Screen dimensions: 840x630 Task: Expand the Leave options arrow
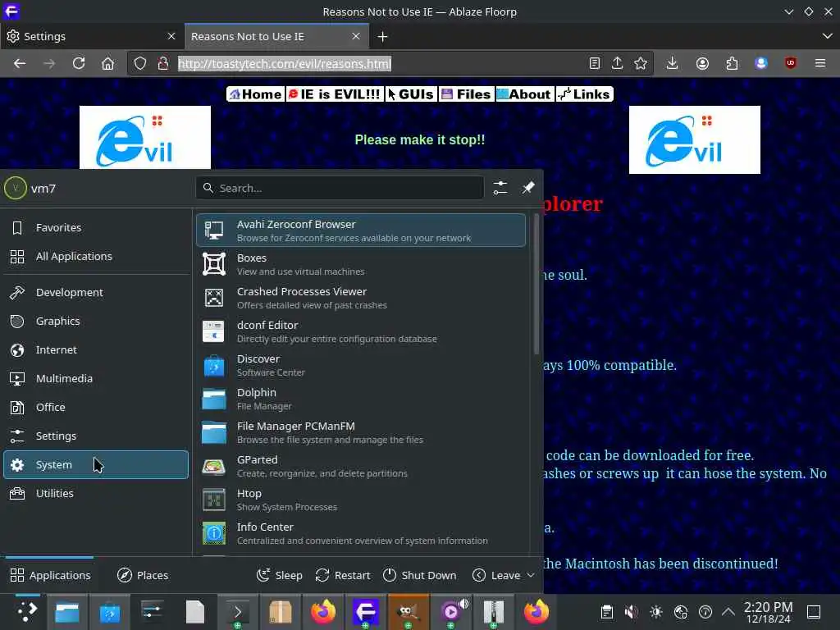point(531,575)
